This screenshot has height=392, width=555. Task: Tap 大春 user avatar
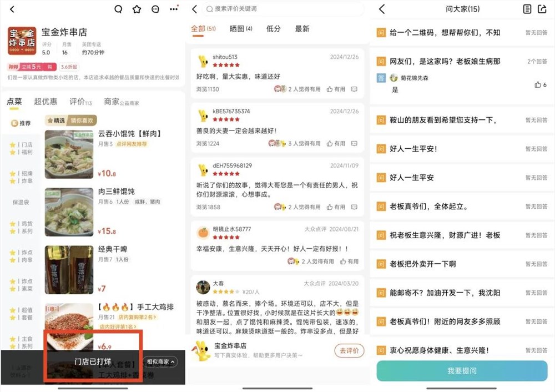pyautogui.click(x=203, y=287)
